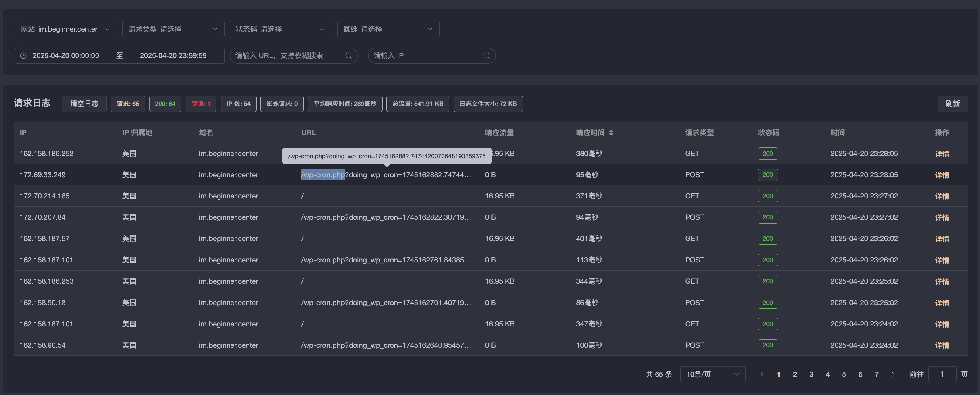Expand the spider filter dropdown
Screen dimensions: 980x395
[388, 29]
